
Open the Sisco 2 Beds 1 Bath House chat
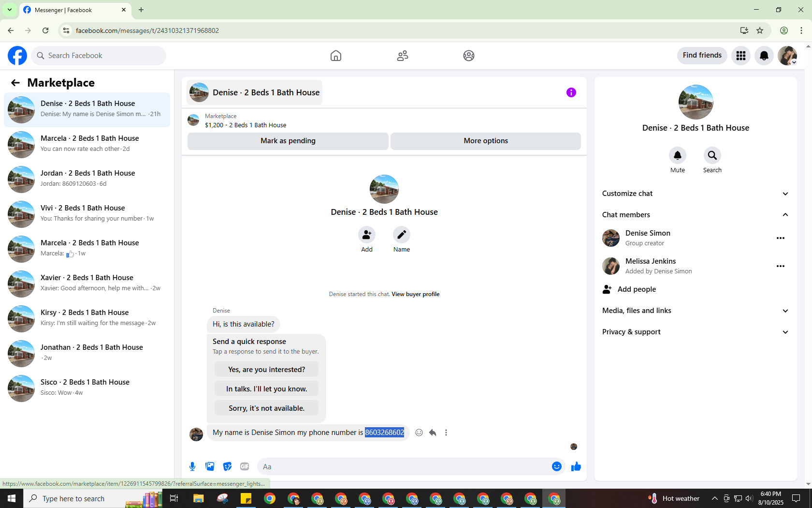(87, 388)
